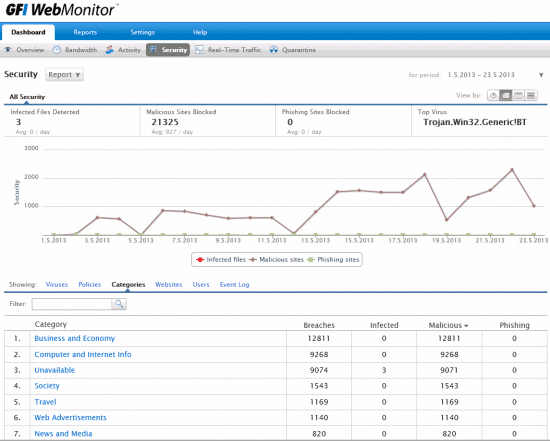The image size is (550, 441).
Task: Open Computer and Internet Info category
Action: [x=83, y=354]
